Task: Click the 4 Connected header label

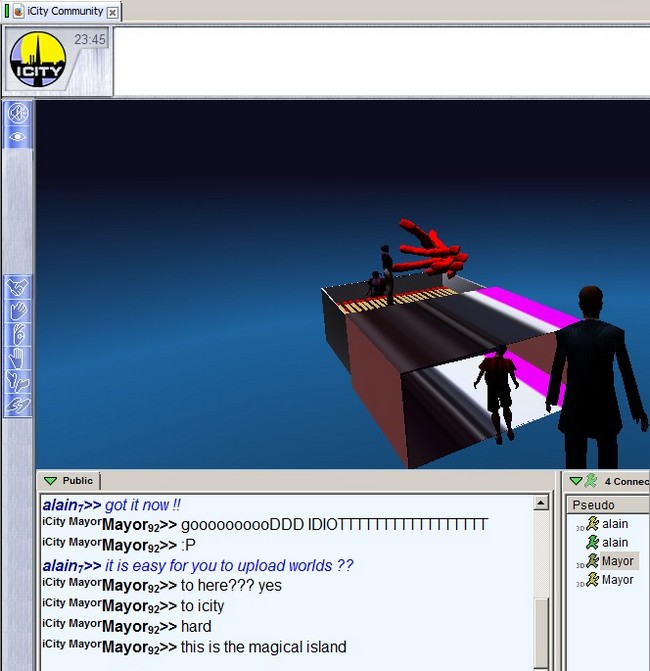Action: 627,481
